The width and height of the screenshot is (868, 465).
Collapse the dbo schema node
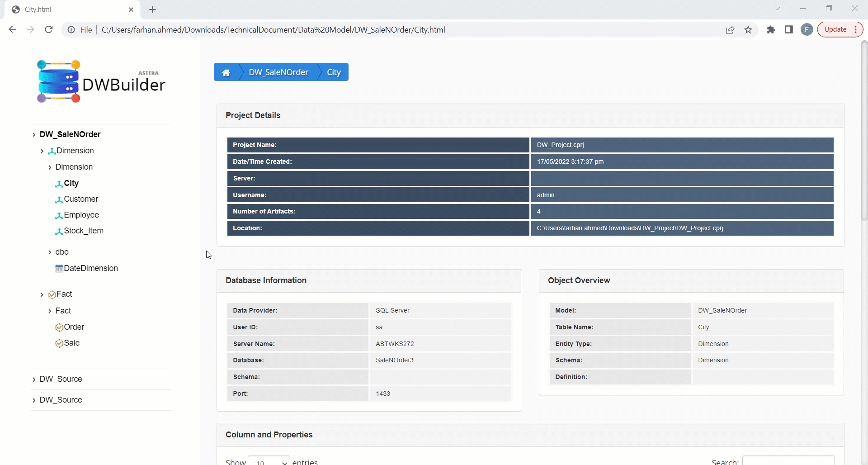tap(50, 252)
